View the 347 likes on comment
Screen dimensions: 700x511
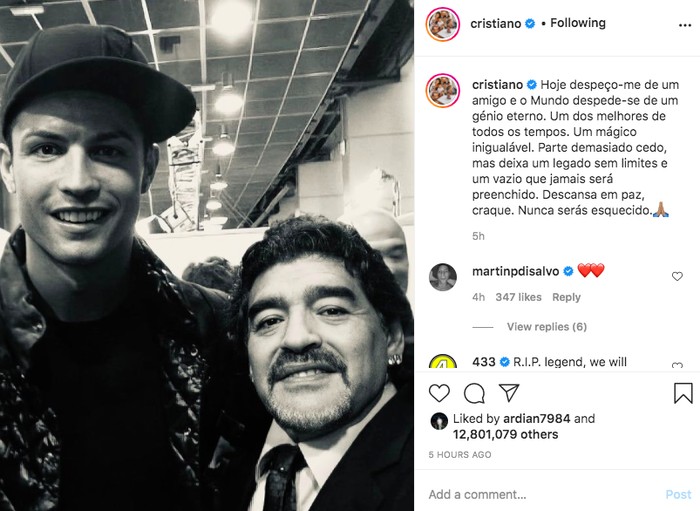point(518,297)
